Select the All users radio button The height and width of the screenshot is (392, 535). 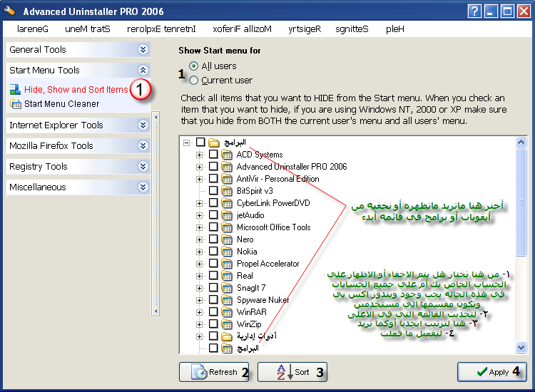point(193,66)
